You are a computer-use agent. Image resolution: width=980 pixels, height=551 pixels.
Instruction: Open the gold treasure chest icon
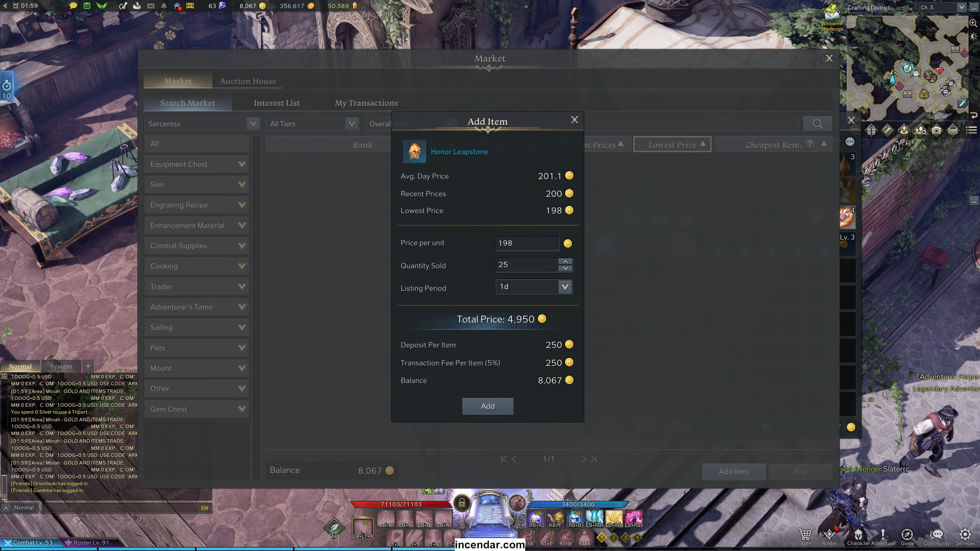pyautogui.click(x=190, y=6)
